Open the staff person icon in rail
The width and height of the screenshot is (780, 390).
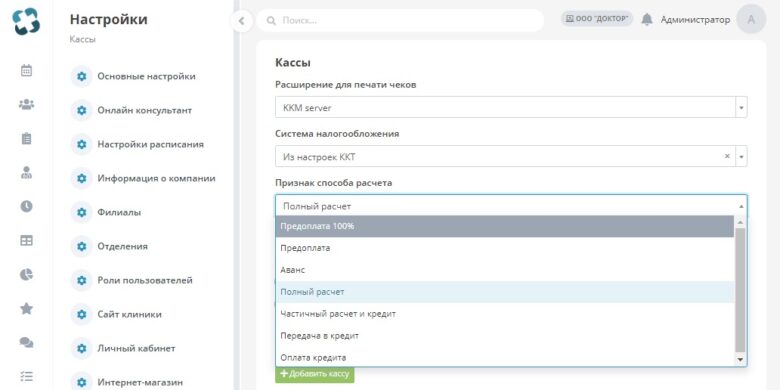26,173
